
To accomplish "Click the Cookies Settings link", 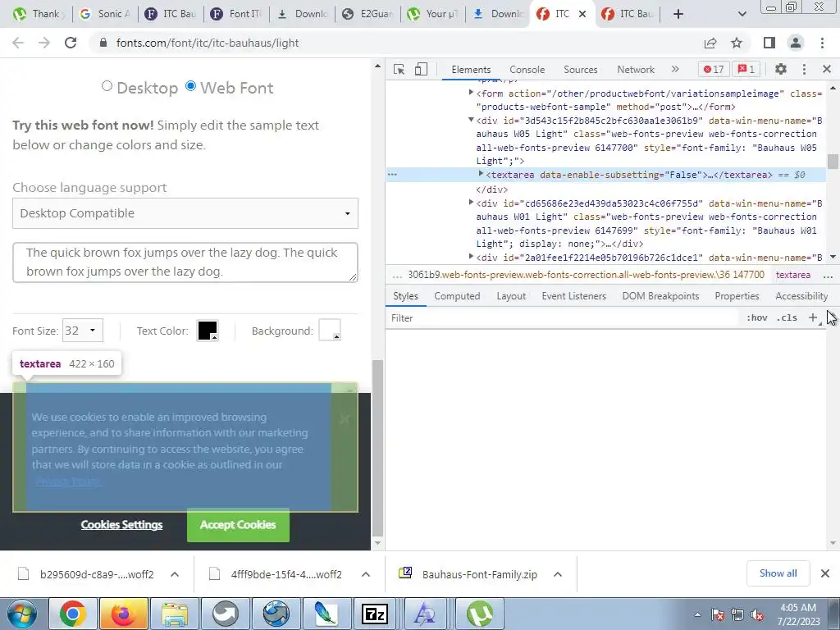I will pyautogui.click(x=121, y=525).
